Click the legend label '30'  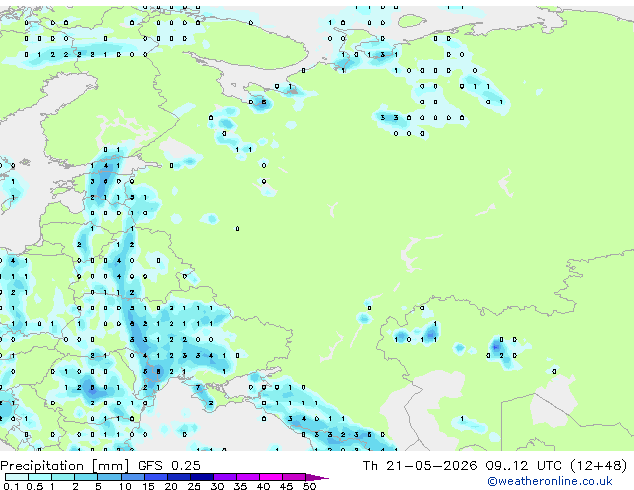point(217,486)
